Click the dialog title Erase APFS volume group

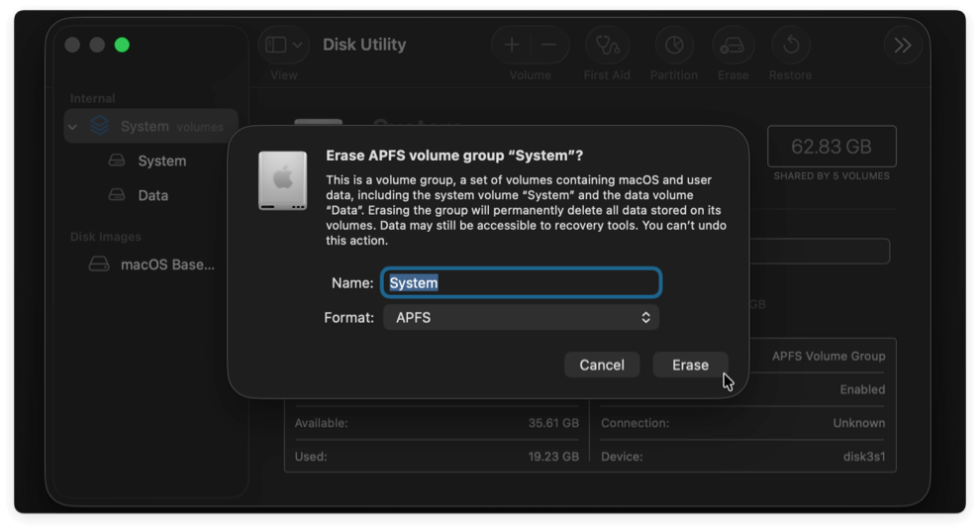click(x=454, y=155)
